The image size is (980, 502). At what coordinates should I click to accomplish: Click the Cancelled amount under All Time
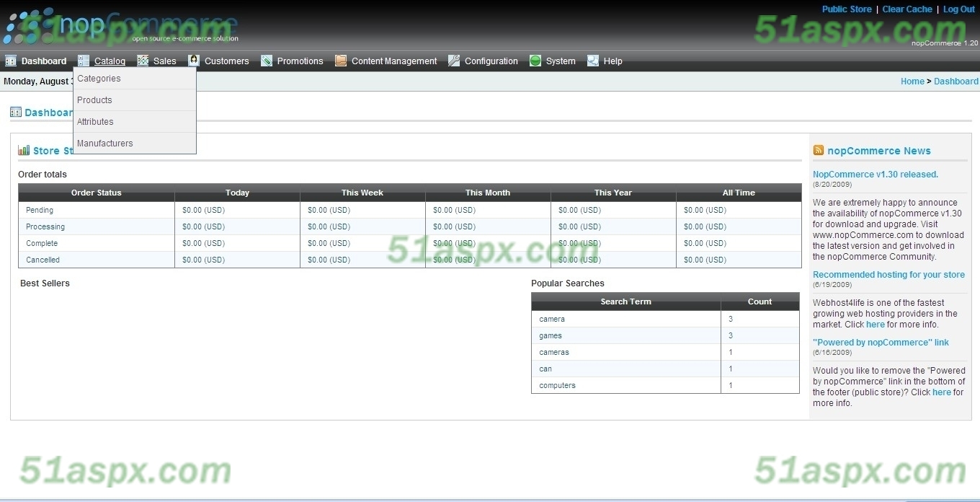705,260
